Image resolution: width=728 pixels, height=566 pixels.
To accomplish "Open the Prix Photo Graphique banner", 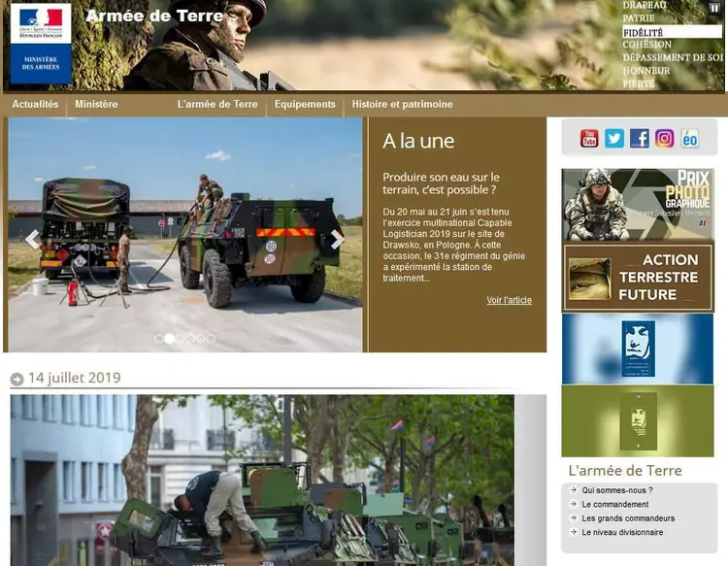I will 638,204.
